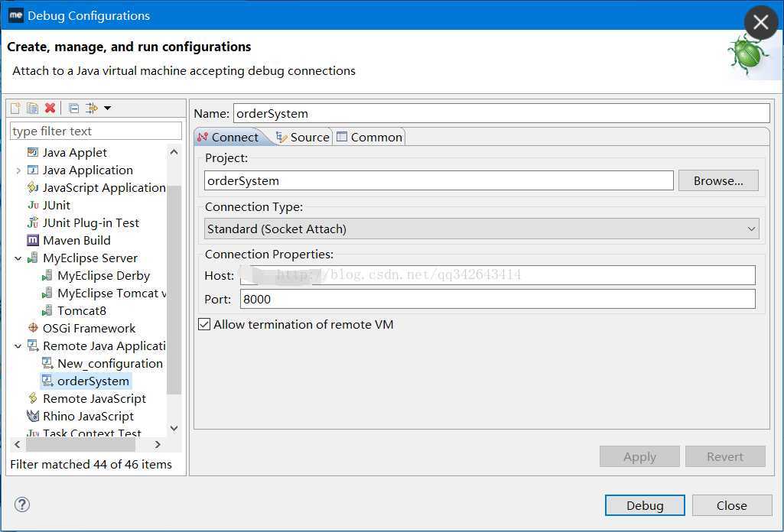The image size is (784, 532).
Task: Open the Connection Type combo box
Action: coord(482,229)
